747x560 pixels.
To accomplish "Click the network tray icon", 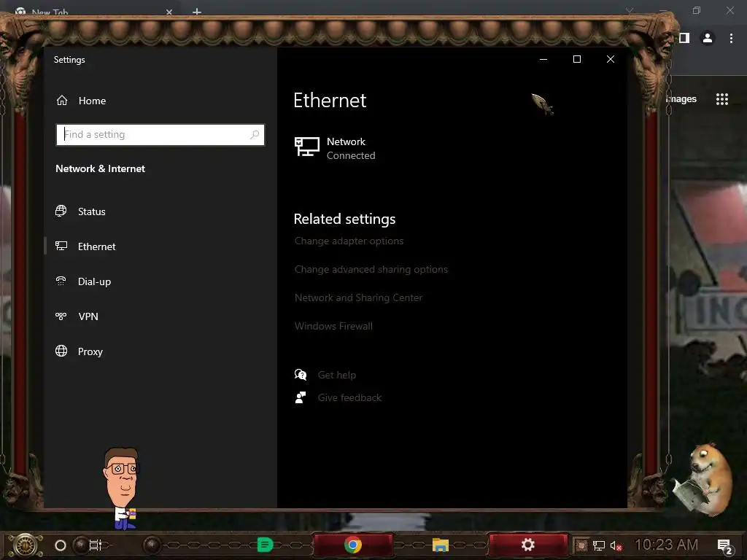I will pyautogui.click(x=599, y=545).
